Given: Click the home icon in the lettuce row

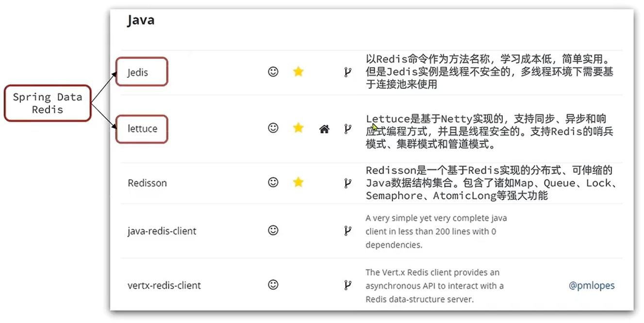Looking at the screenshot, I should [324, 129].
